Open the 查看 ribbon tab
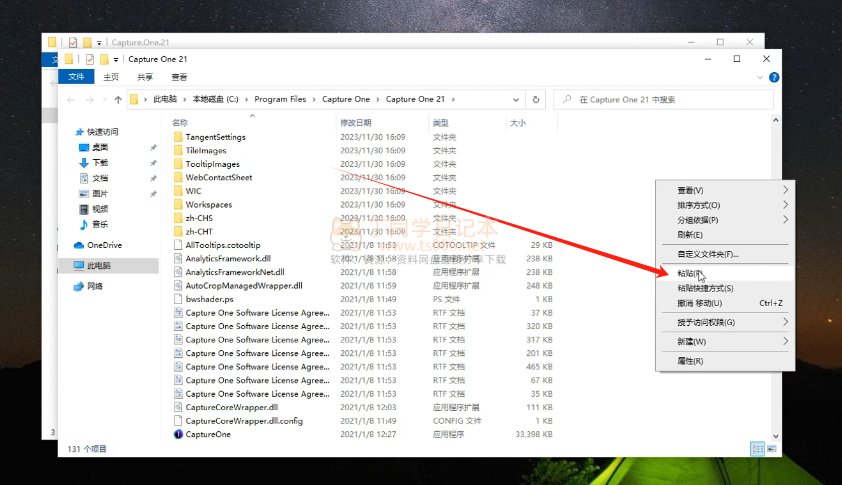 click(x=179, y=77)
